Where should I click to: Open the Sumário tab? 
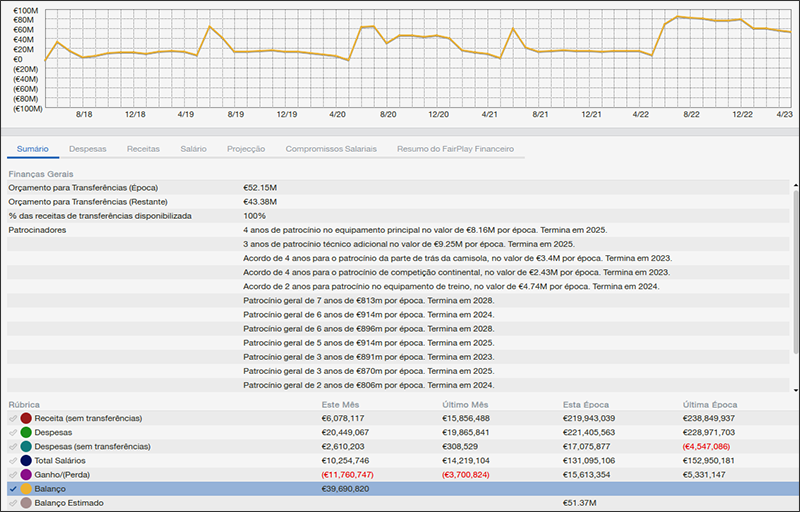pos(32,149)
